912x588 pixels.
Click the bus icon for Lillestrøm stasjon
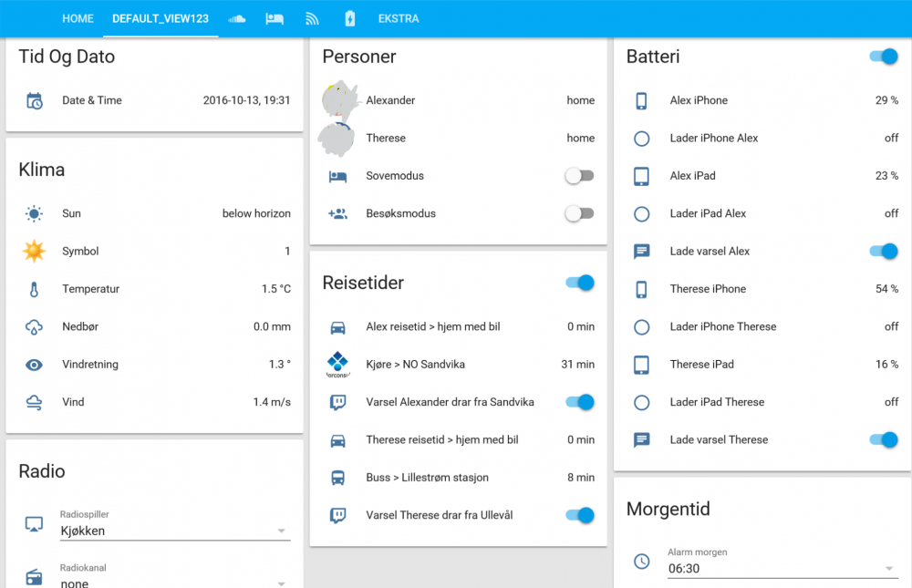(x=337, y=478)
